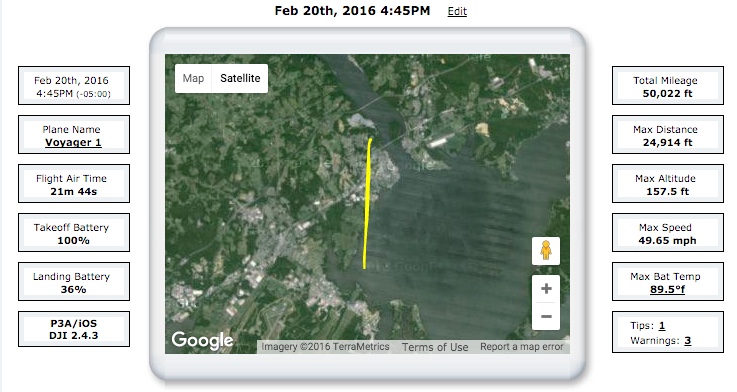Open the Max Bat Temp 89.5°f link

point(667,290)
